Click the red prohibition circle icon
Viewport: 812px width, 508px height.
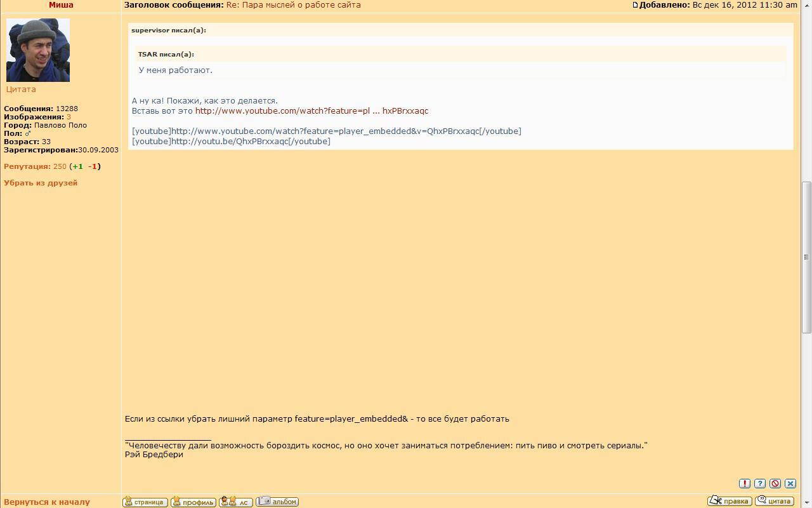(x=775, y=483)
